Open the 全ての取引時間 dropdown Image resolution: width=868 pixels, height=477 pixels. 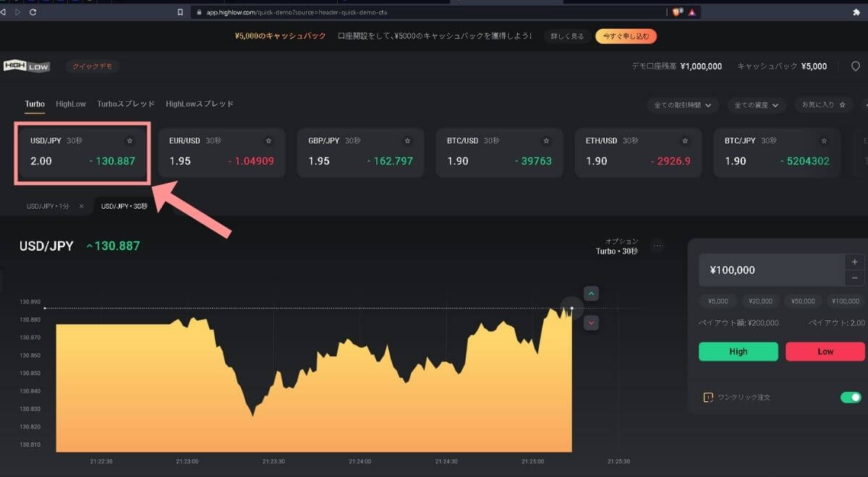(x=682, y=105)
